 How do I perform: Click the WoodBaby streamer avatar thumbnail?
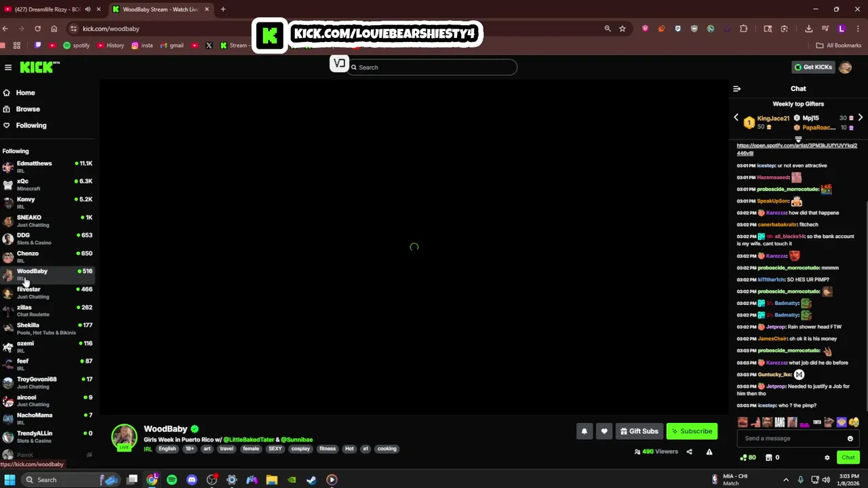tap(124, 437)
